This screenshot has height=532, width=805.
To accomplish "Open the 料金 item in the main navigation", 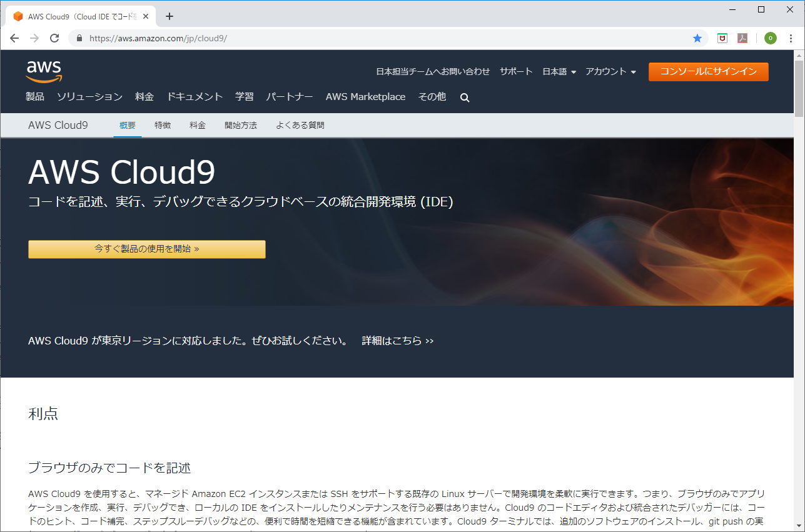I will tap(144, 97).
